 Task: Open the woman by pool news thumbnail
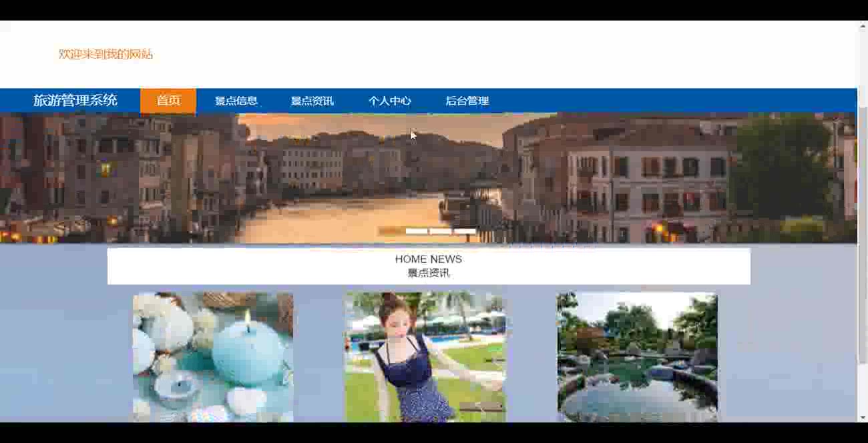425,357
